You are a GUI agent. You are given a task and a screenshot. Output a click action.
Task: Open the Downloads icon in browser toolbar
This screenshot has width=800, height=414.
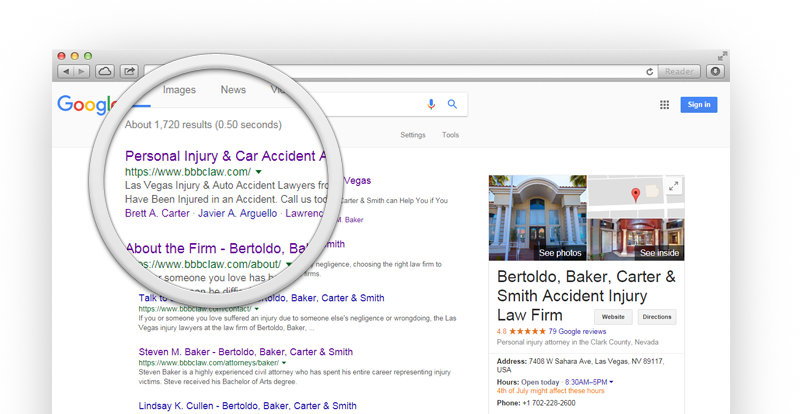[x=715, y=71]
